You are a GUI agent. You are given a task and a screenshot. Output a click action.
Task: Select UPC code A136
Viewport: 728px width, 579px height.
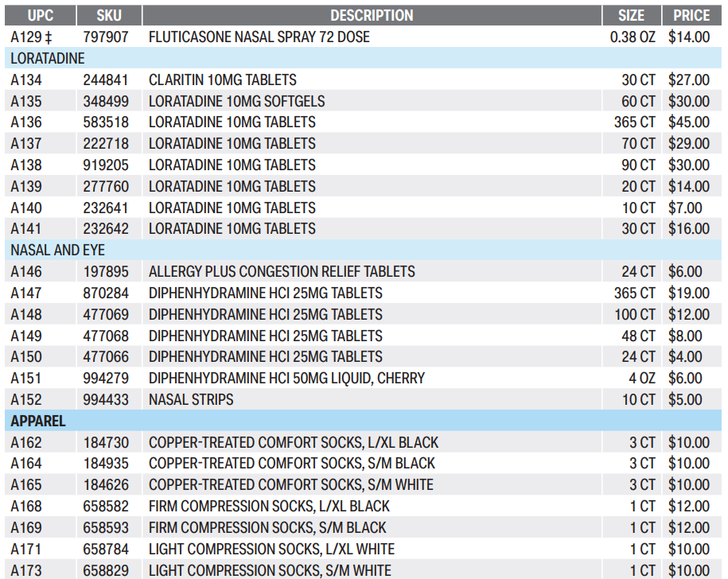click(x=26, y=122)
